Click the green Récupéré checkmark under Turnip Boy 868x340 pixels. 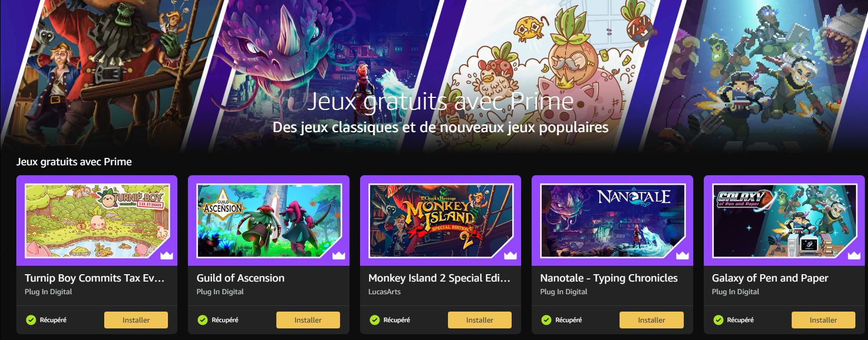pyautogui.click(x=31, y=319)
